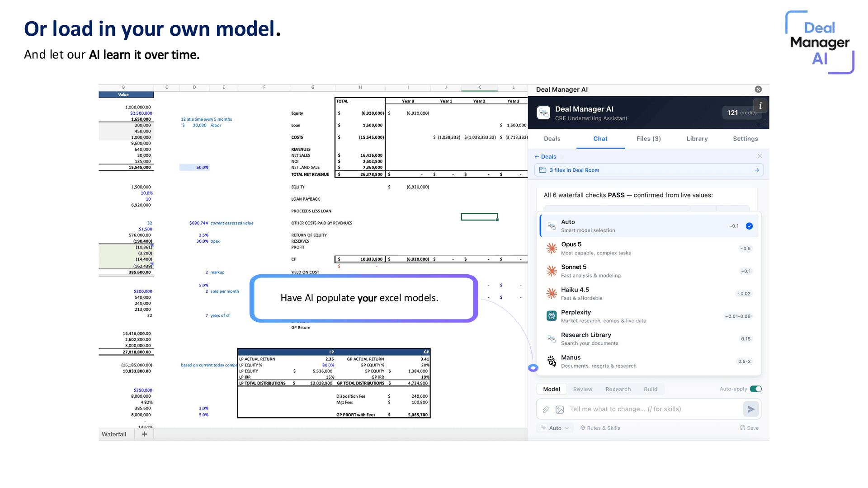Screen dimensions: 868x488
Task: Click the Manus '0.5-2' cost badge
Action: coord(744,361)
